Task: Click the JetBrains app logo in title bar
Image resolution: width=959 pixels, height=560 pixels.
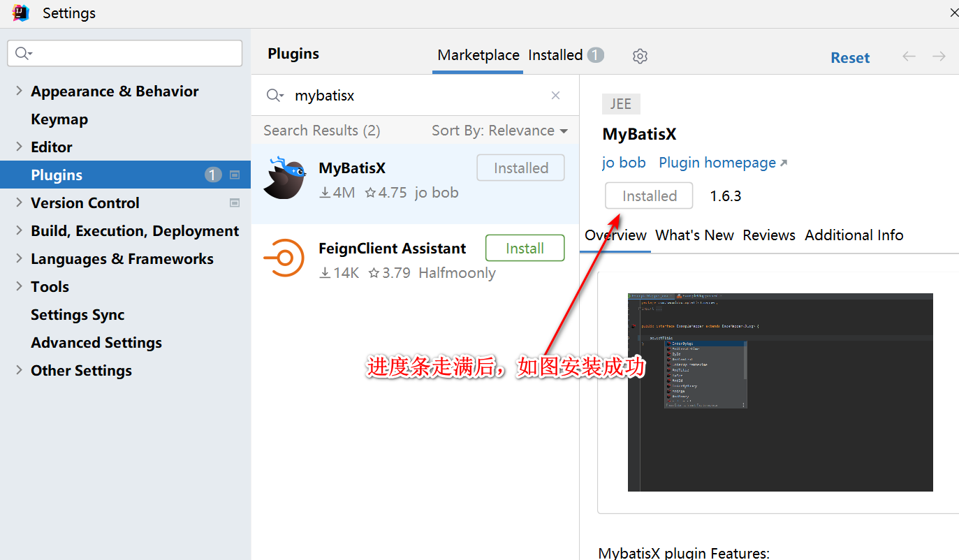Action: click(x=21, y=13)
